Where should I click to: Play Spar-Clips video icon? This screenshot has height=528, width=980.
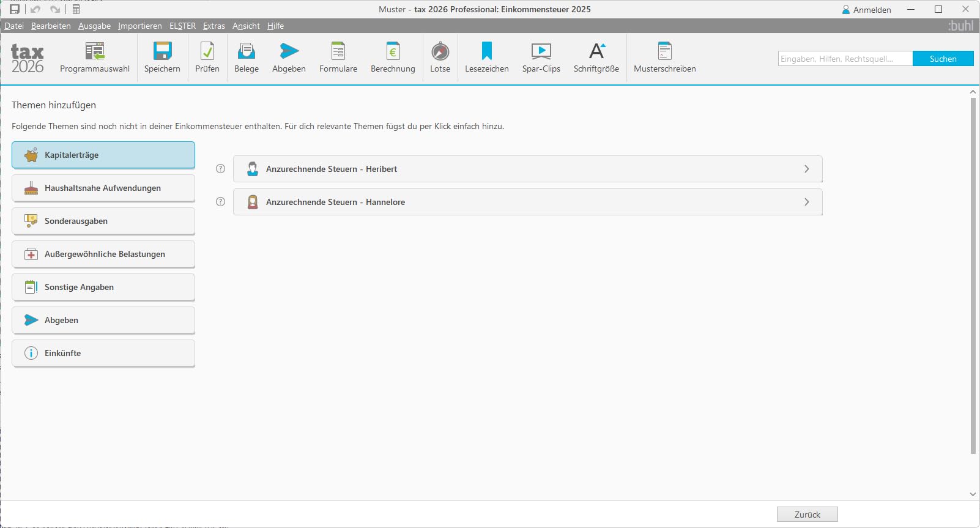[x=541, y=51]
